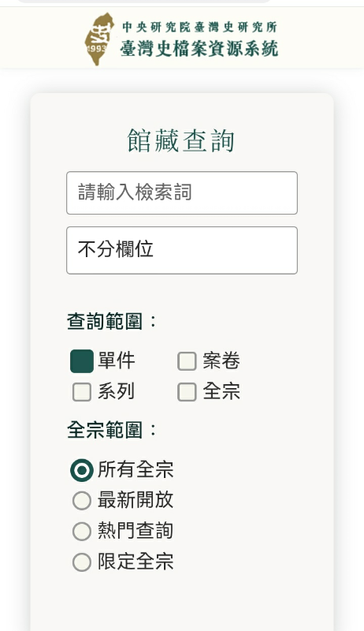Image resolution: width=364 pixels, height=631 pixels.
Task: Select the 所有全宗 radio button
Action: pyautogui.click(x=82, y=470)
